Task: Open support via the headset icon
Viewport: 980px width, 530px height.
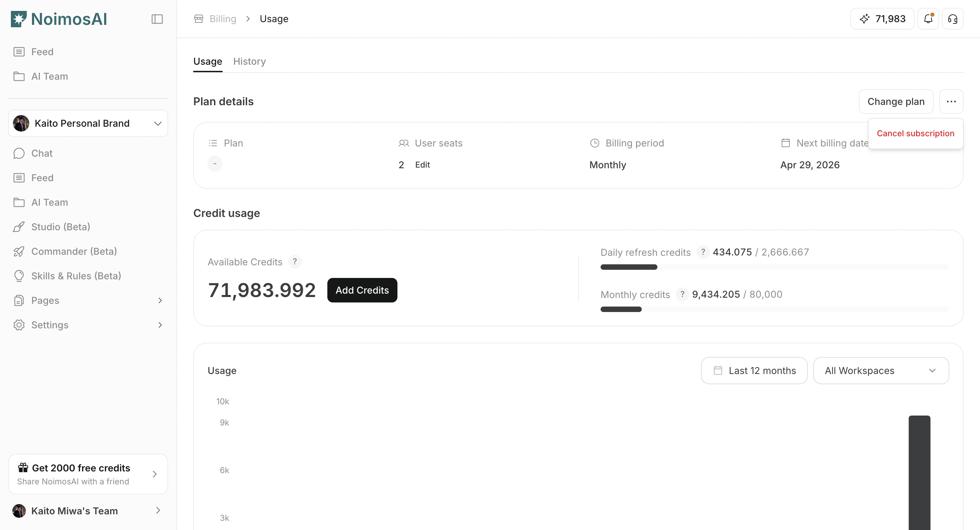Action: [953, 18]
